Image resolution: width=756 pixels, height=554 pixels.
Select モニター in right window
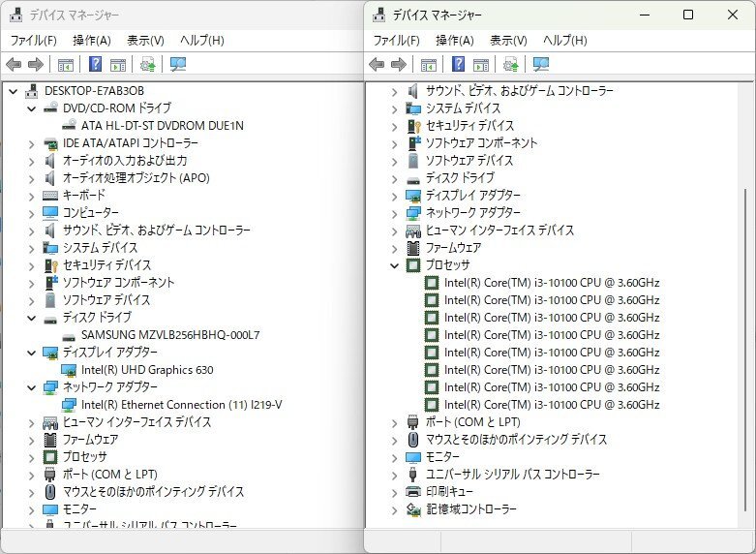(x=442, y=456)
